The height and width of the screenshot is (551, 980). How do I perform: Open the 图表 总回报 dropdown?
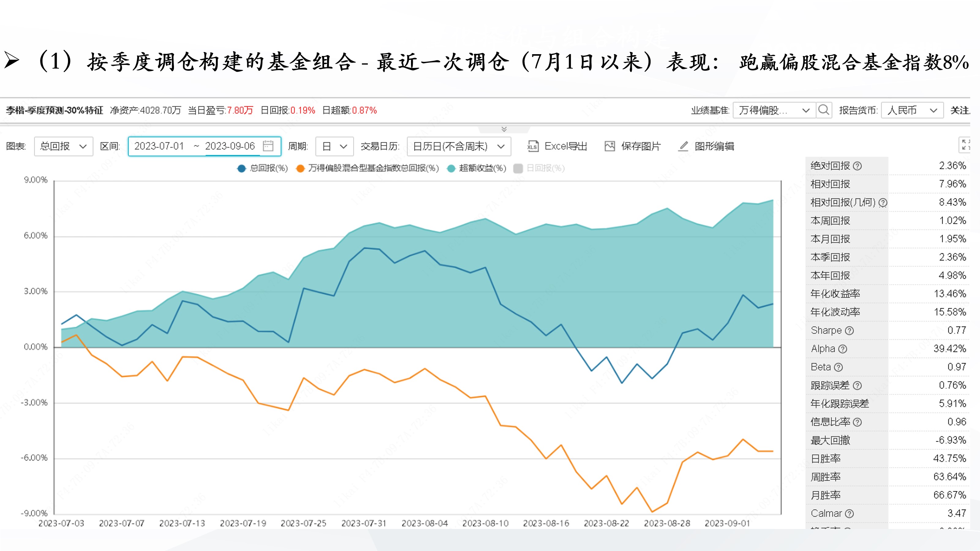pyautogui.click(x=63, y=146)
